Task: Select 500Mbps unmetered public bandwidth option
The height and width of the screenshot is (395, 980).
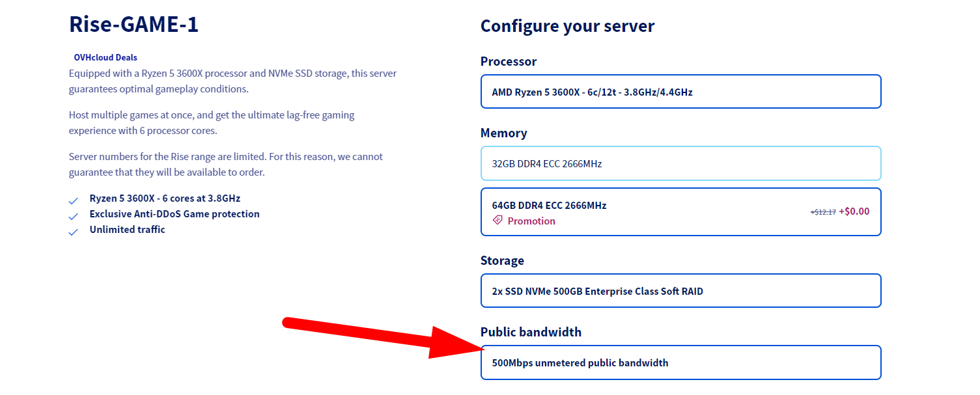Action: [x=680, y=362]
